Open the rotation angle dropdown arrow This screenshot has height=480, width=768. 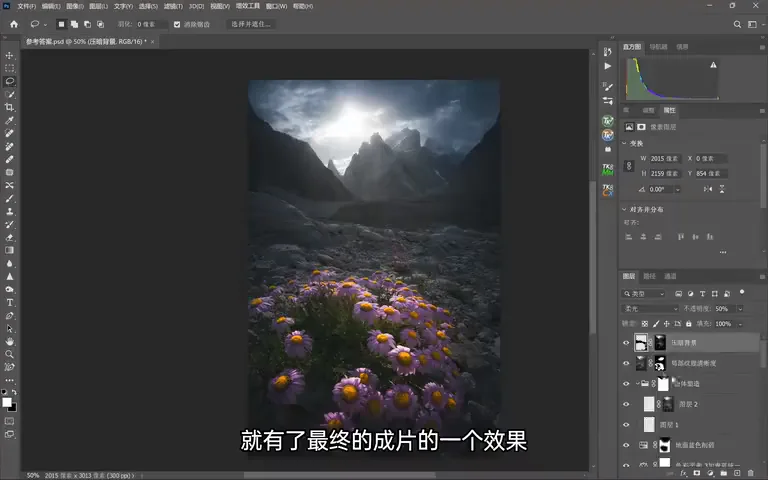coord(678,189)
